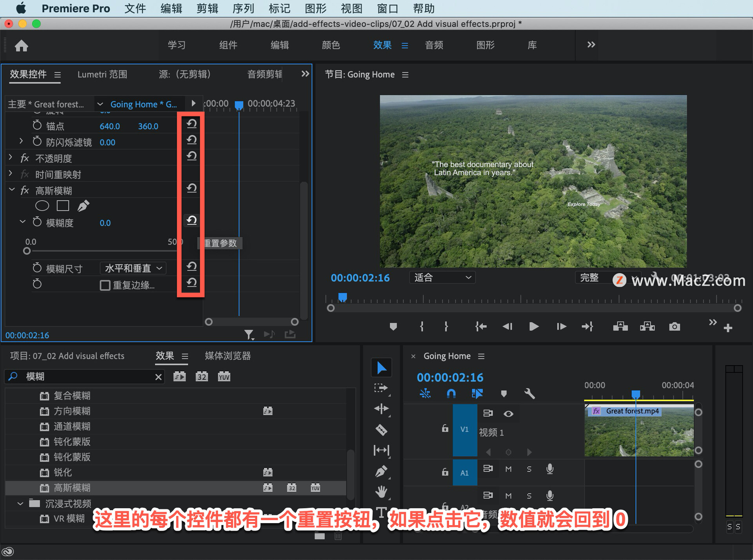Screen dimensions: 753x560
Task: Open the 适合 zoom level dropdown
Action: click(x=442, y=278)
